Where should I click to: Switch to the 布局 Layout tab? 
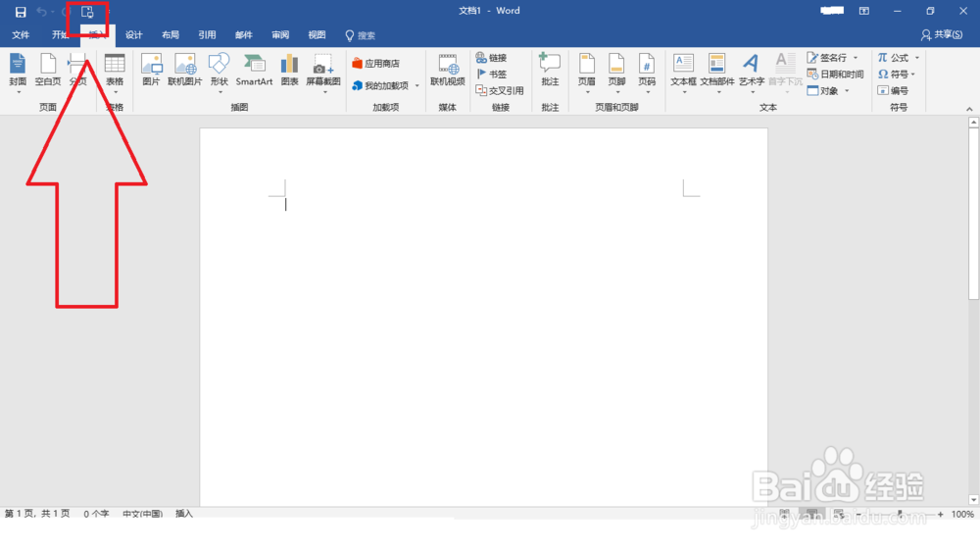170,35
